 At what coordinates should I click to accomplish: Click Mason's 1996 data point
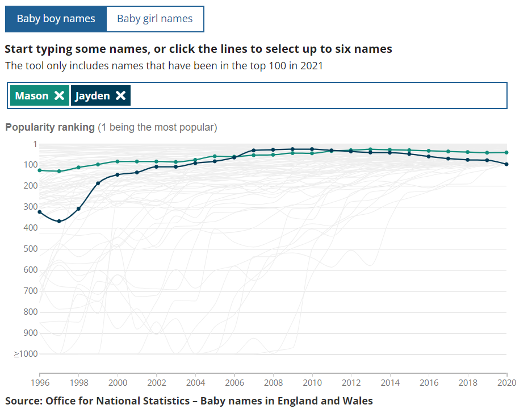(x=40, y=170)
